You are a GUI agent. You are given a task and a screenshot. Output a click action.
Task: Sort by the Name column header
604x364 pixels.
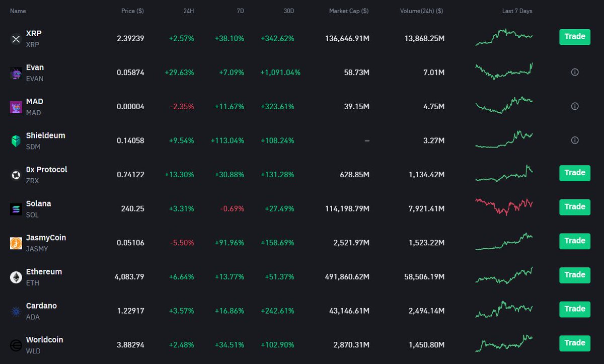(18, 11)
